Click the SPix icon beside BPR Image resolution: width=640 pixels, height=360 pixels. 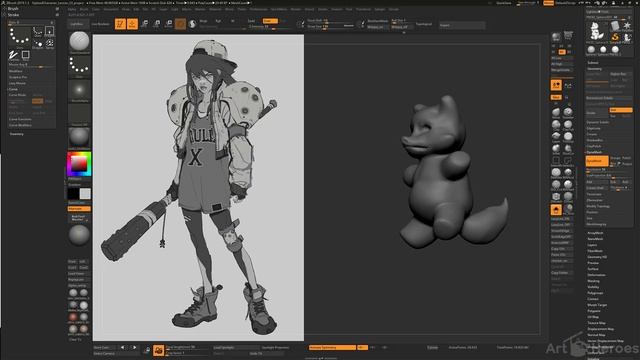(x=568, y=36)
